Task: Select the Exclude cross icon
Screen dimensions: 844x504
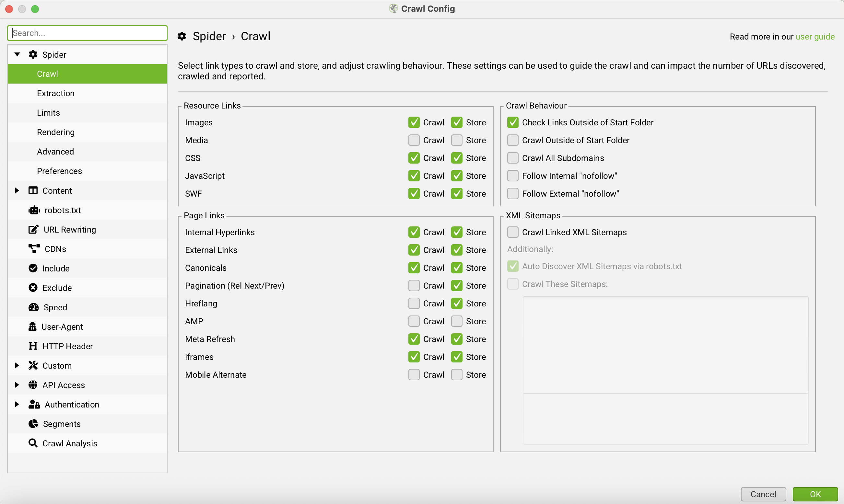Action: pyautogui.click(x=33, y=288)
